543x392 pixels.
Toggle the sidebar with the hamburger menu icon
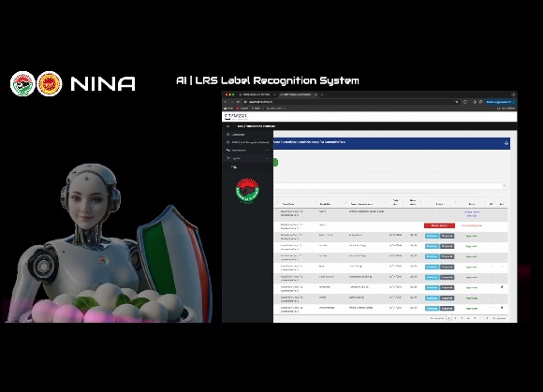(227, 126)
